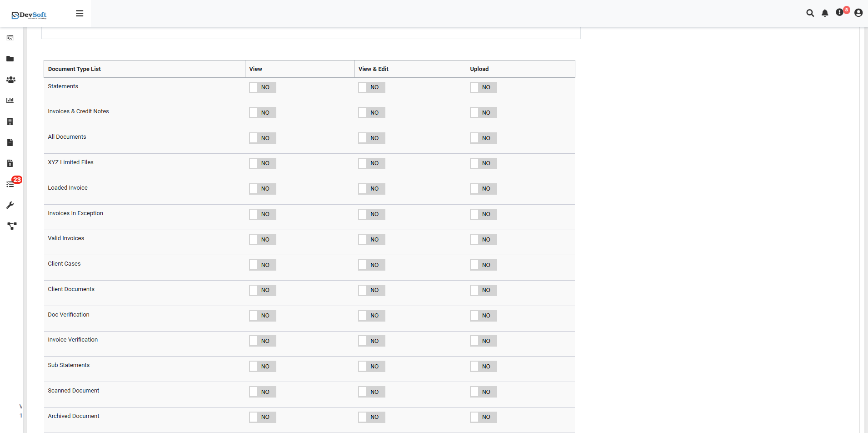Click the building icon in sidebar

click(x=10, y=121)
